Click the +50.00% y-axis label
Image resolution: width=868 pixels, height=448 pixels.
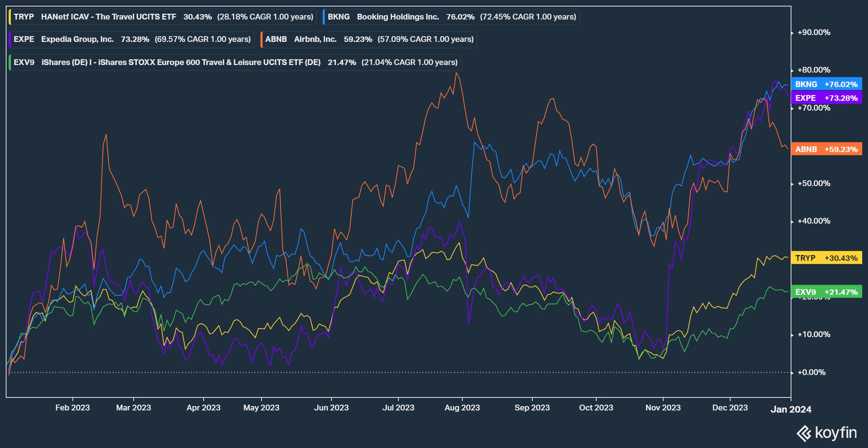(814, 184)
